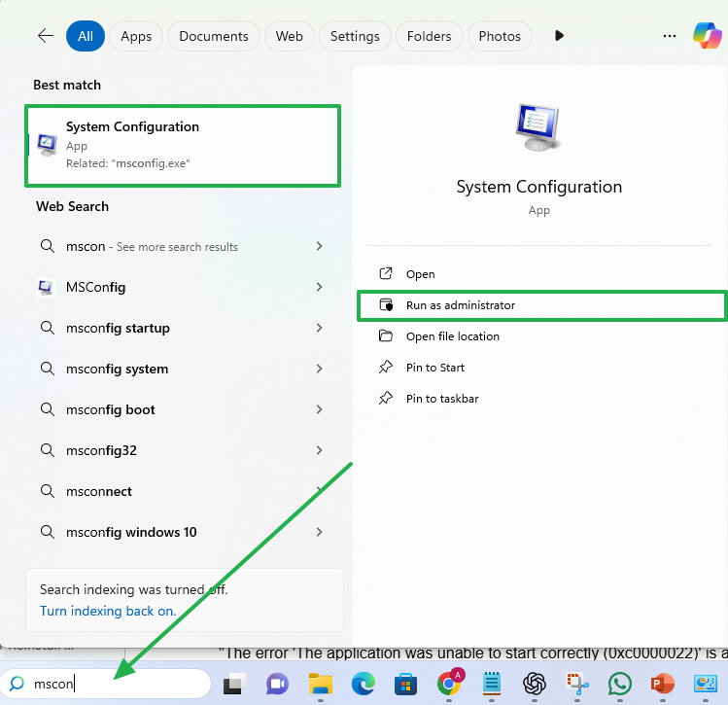Open System Configuration best match result

[183, 146]
